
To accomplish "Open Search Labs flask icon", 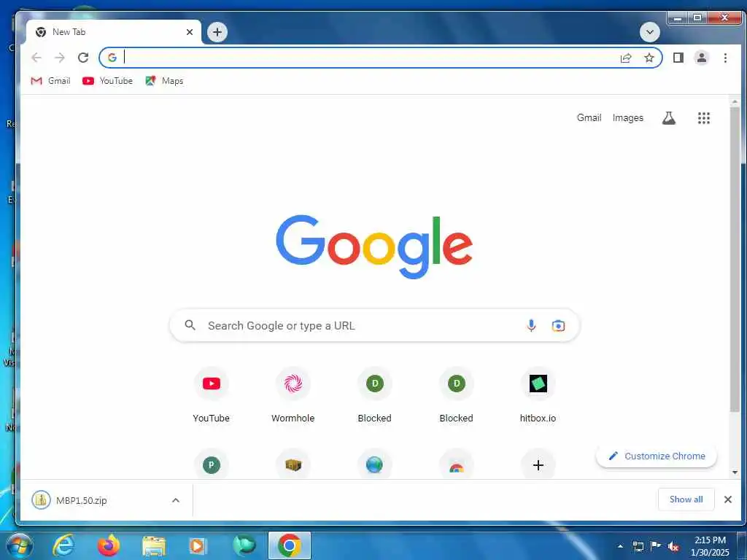I will pyautogui.click(x=669, y=117).
